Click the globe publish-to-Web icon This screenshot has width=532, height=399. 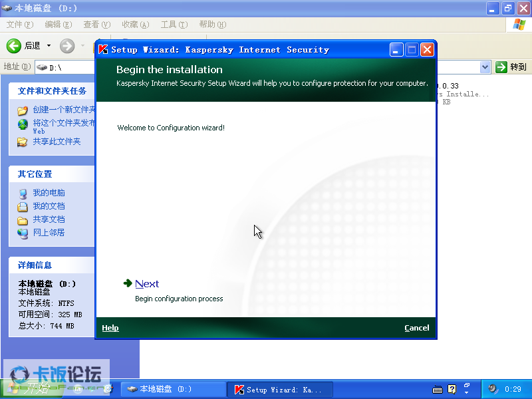coord(23,124)
